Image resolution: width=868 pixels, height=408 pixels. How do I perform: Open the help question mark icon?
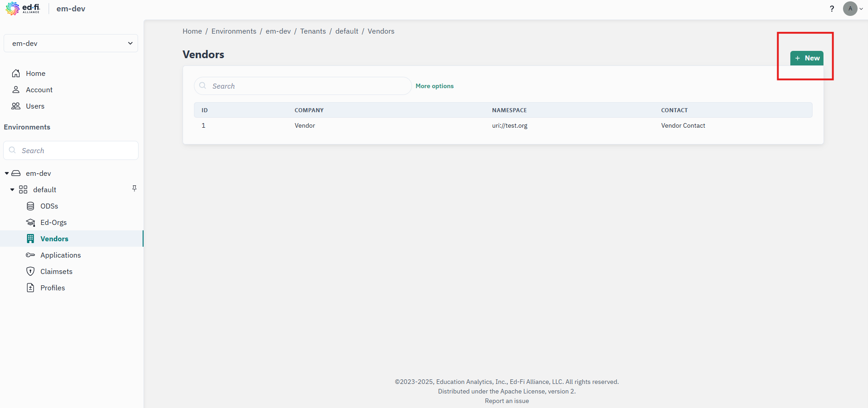(832, 9)
